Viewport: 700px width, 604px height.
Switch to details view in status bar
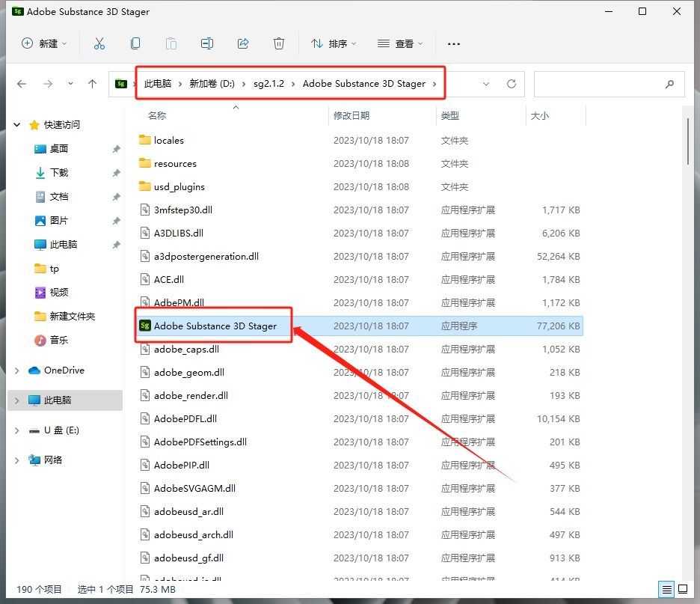click(x=666, y=589)
